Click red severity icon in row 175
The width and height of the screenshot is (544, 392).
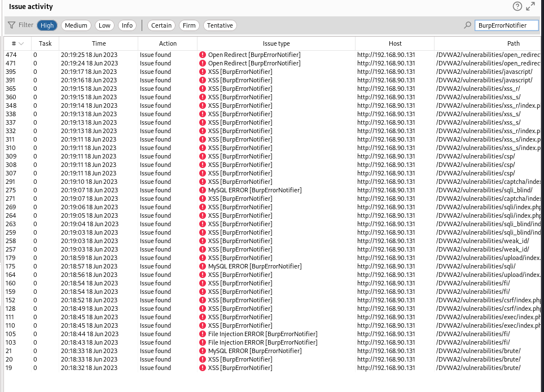tap(203, 266)
